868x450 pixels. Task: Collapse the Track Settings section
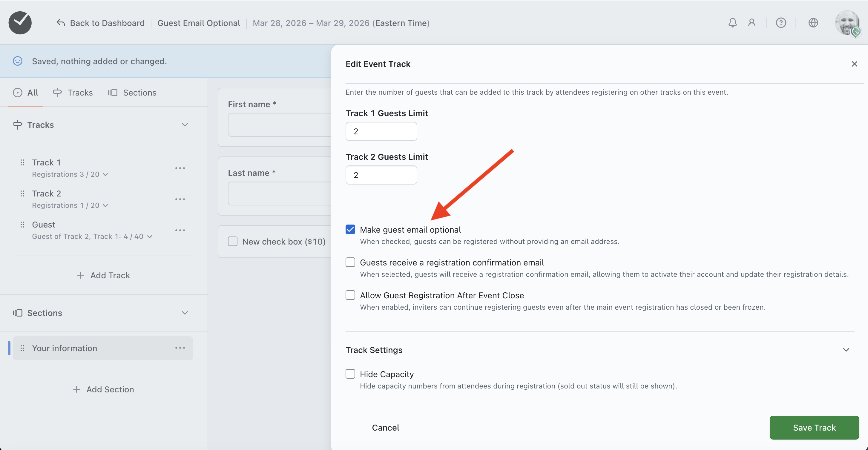[846, 350]
